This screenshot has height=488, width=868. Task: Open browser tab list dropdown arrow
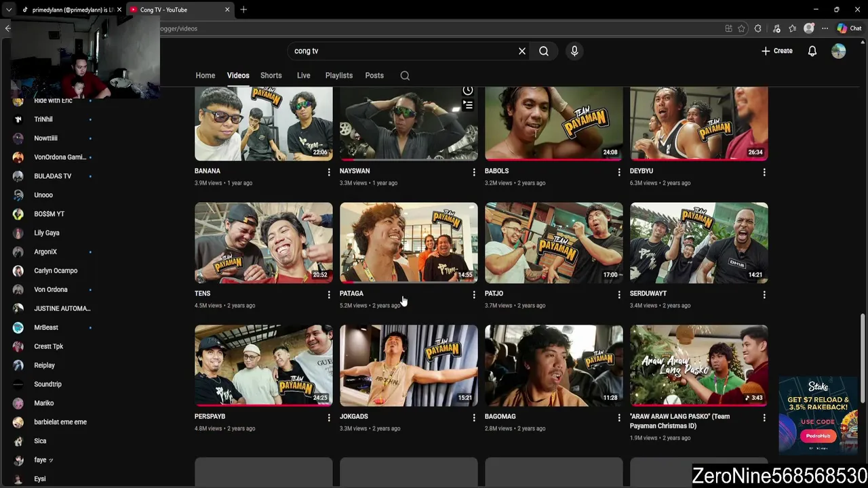(x=8, y=9)
